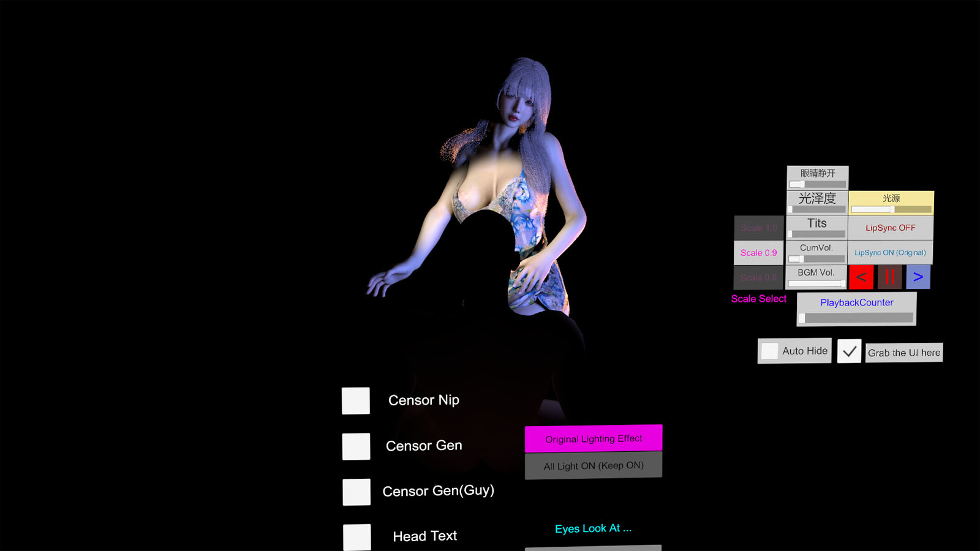Select Scale 1.0 option
This screenshot has width=980, height=551.
(758, 228)
